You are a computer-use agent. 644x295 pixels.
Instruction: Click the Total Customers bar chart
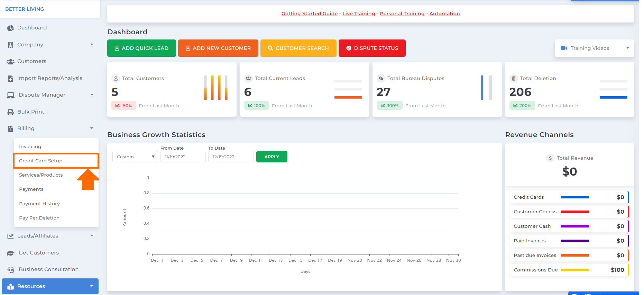point(216,88)
